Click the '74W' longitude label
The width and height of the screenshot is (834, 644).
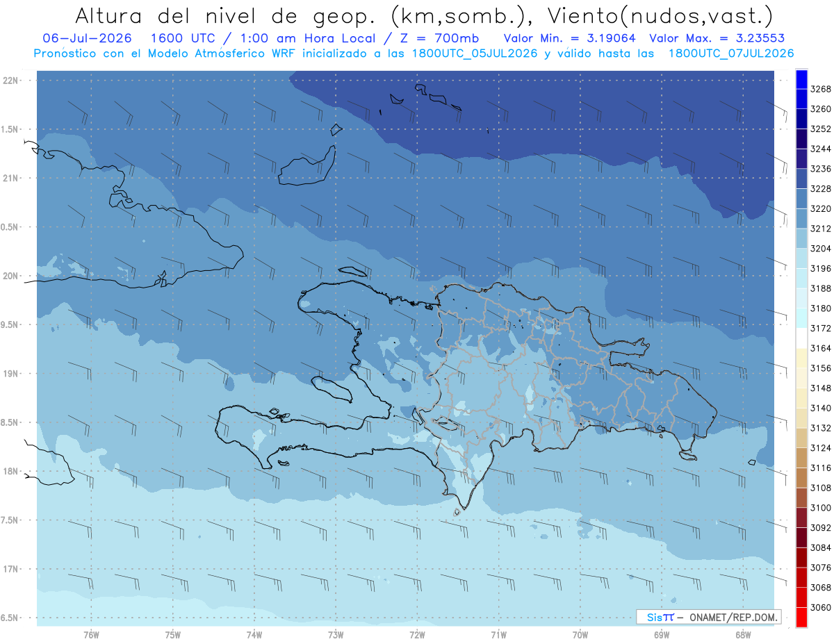click(254, 635)
